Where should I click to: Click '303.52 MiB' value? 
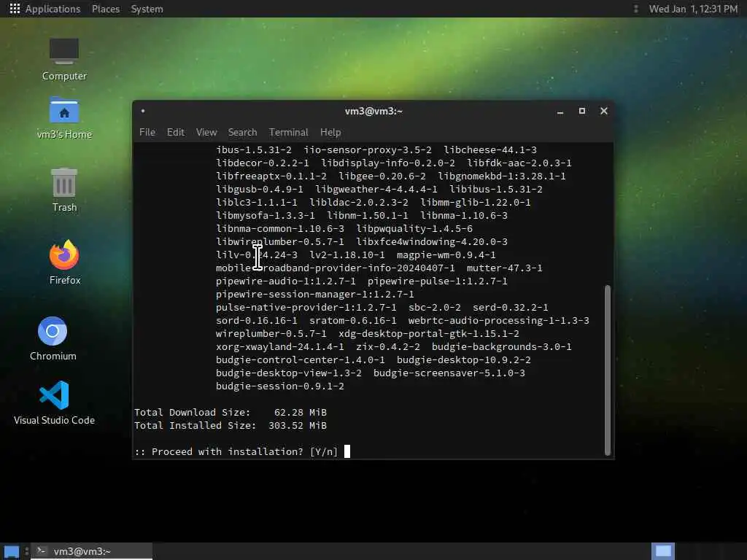[298, 425]
